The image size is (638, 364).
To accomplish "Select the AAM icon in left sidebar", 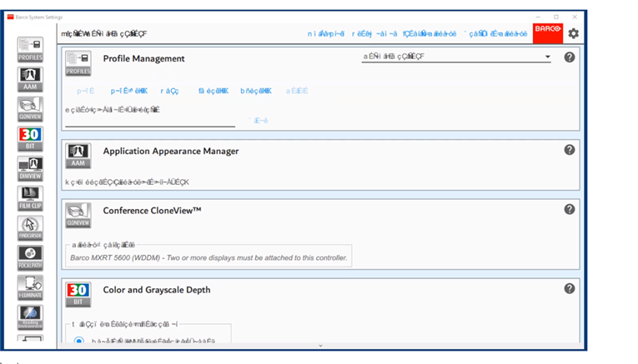I will [30, 79].
